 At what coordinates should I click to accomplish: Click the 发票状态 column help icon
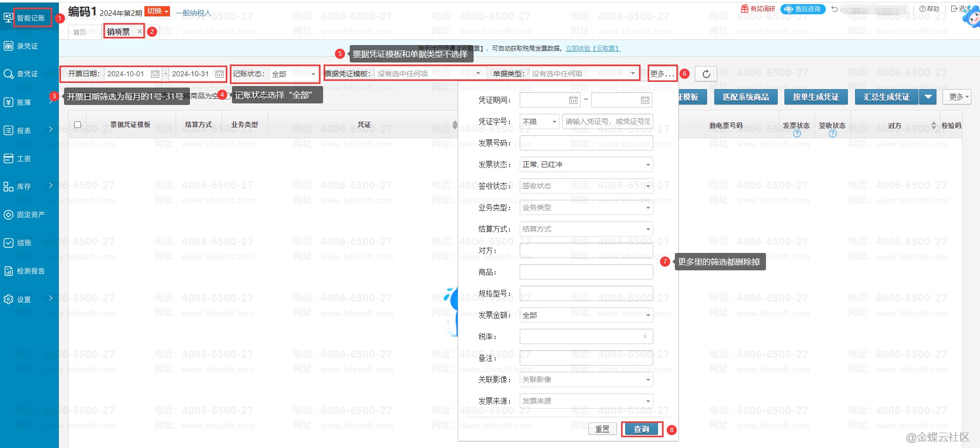tap(797, 134)
